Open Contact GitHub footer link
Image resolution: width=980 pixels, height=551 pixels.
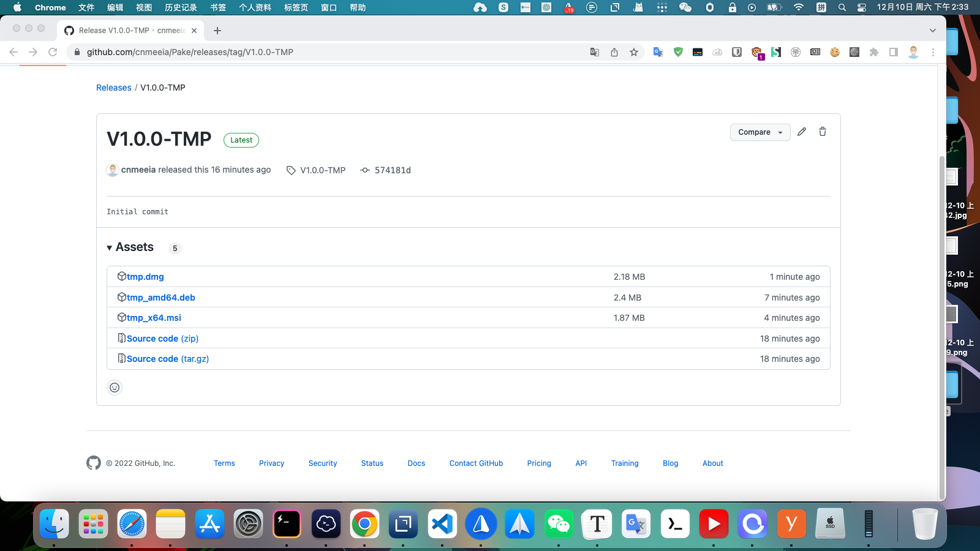pyautogui.click(x=476, y=463)
